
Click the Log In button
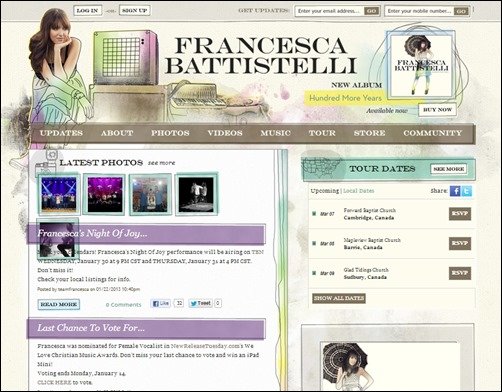tap(88, 10)
